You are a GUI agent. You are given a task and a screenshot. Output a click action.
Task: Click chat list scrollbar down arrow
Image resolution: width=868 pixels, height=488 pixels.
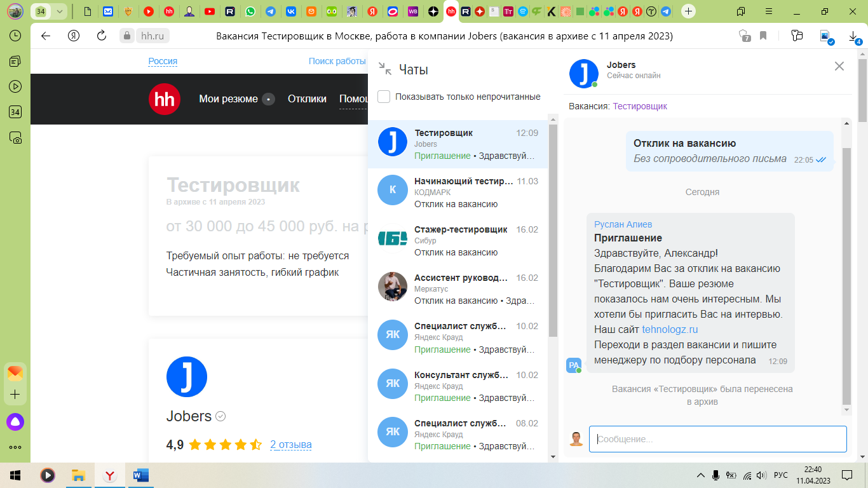553,456
